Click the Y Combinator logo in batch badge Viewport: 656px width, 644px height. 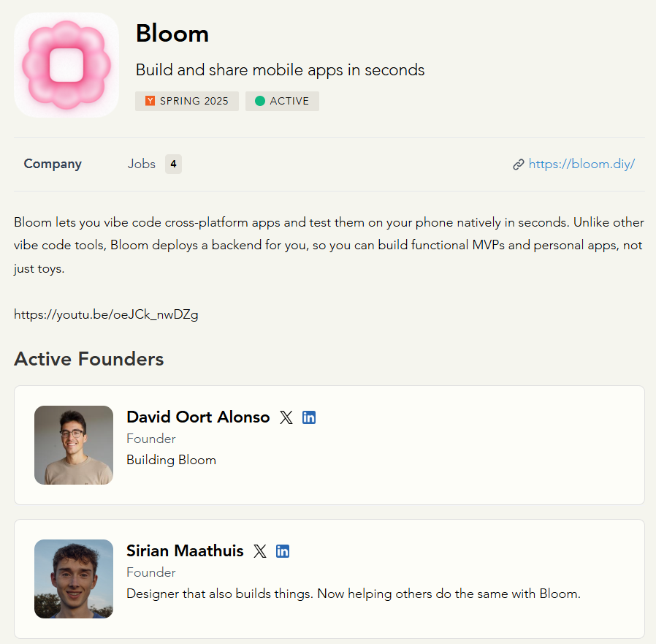[150, 101]
